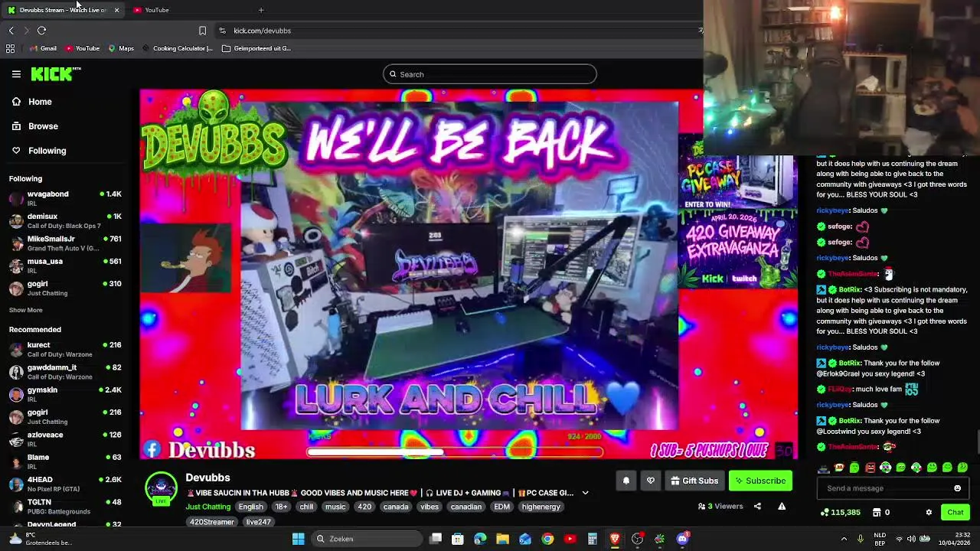
Task: Click the 420Streamer tag
Action: point(212,522)
